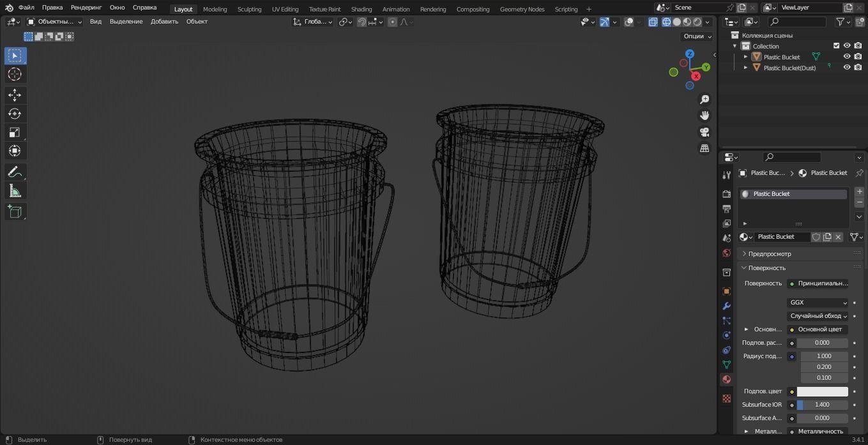Open Object Mode dropdown
This screenshot has height=445, width=868.
coord(54,22)
